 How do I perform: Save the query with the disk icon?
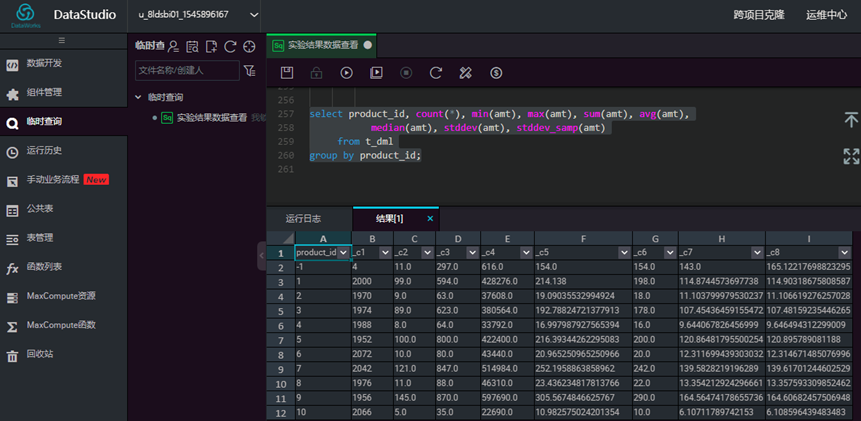coord(287,72)
